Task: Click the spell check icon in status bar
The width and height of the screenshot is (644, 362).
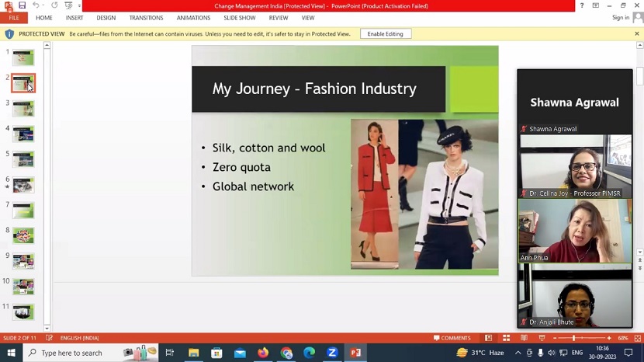Action: (49, 338)
